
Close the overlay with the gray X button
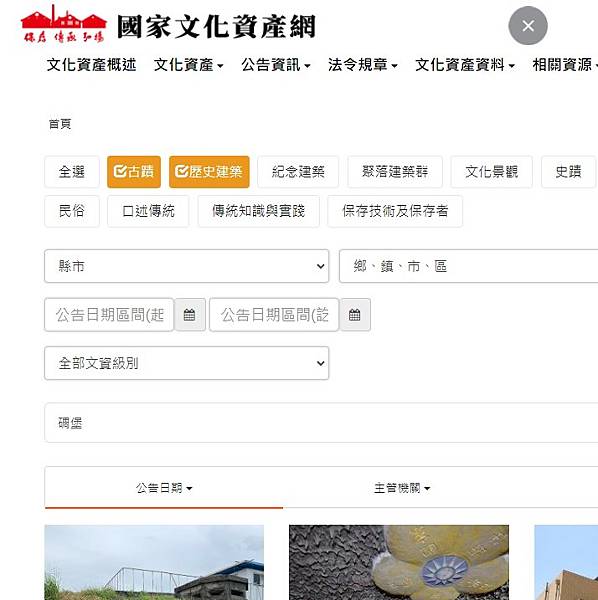528,26
